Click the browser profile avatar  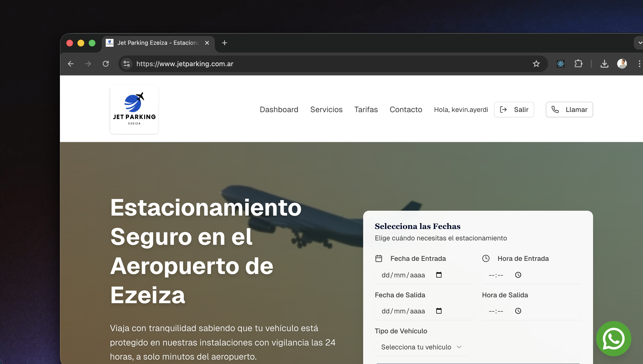623,64
